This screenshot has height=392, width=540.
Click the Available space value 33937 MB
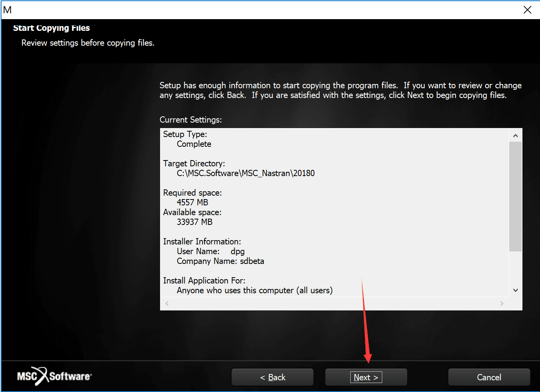pyautogui.click(x=194, y=222)
